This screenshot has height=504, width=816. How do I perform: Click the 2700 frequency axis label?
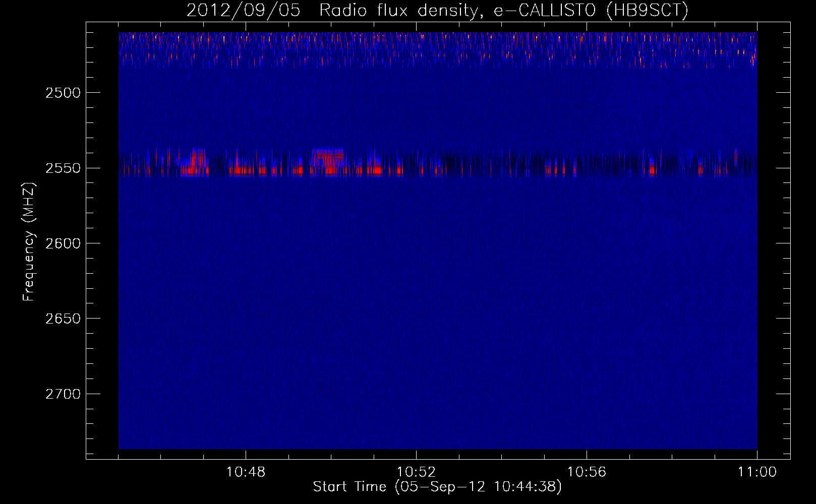point(63,394)
